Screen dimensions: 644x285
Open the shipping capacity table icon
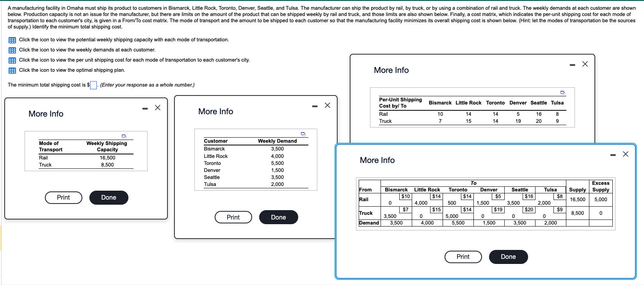[12, 40]
